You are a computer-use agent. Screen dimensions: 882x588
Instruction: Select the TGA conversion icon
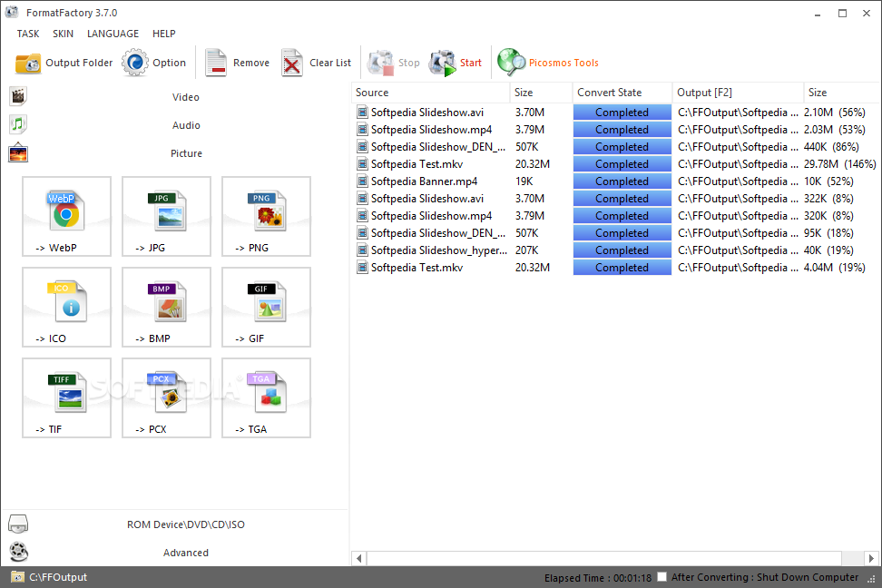[x=267, y=392]
